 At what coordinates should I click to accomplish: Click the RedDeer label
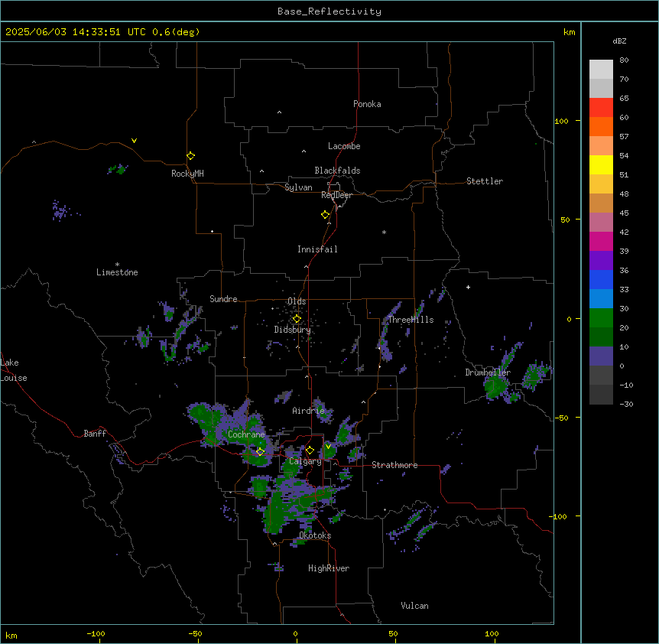(x=336, y=195)
